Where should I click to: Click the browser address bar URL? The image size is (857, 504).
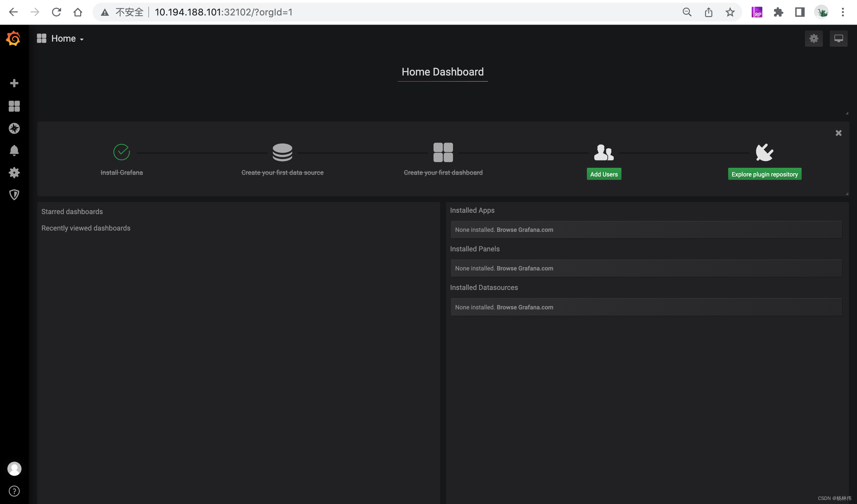tap(223, 12)
